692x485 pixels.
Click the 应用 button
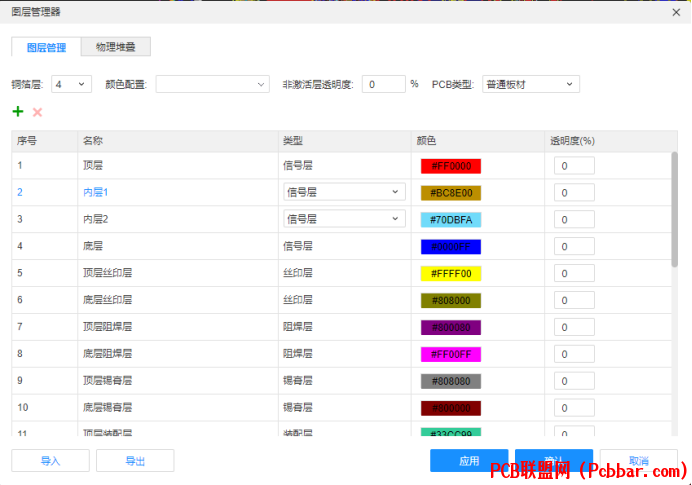[x=469, y=461]
